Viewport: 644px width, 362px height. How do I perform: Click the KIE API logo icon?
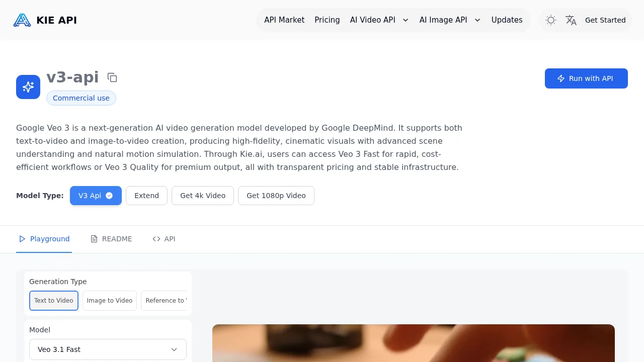(x=22, y=20)
